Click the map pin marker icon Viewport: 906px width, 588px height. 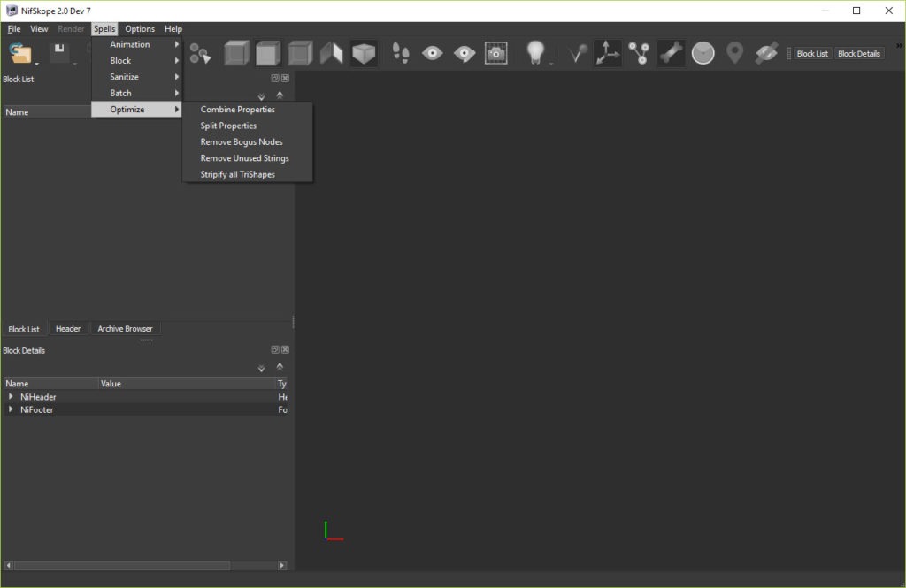(734, 53)
